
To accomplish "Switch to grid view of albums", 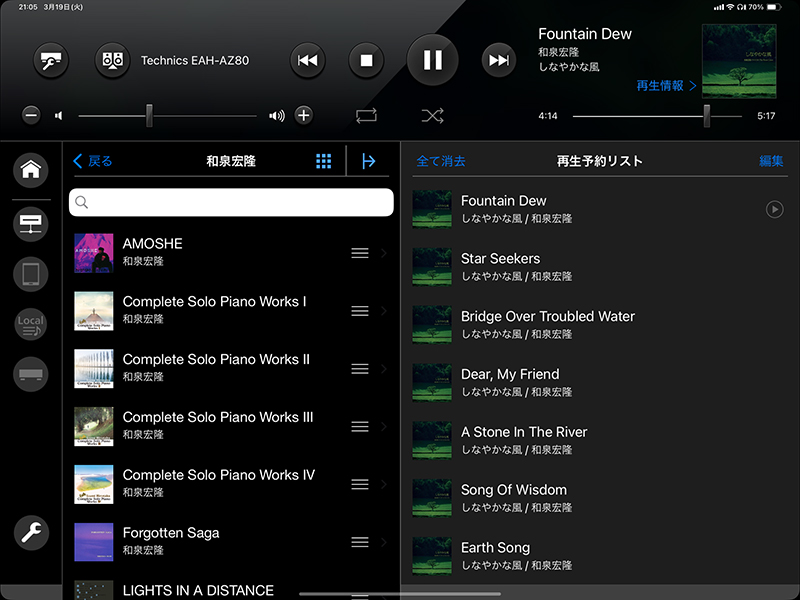I will pos(323,161).
